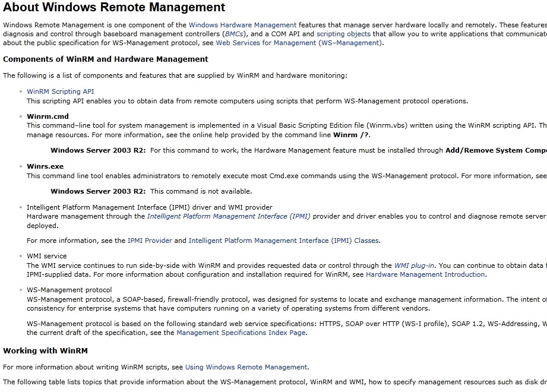Click the bold Add/Remove System text
547x392 pixels.
(496, 150)
